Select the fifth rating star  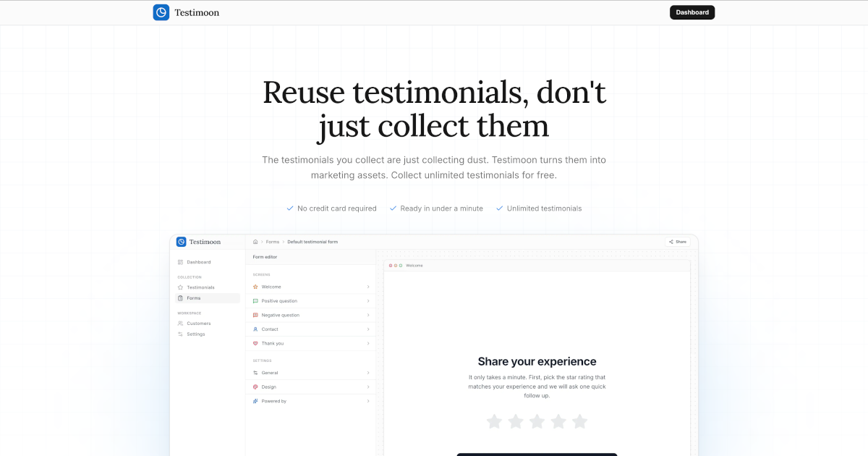point(580,421)
